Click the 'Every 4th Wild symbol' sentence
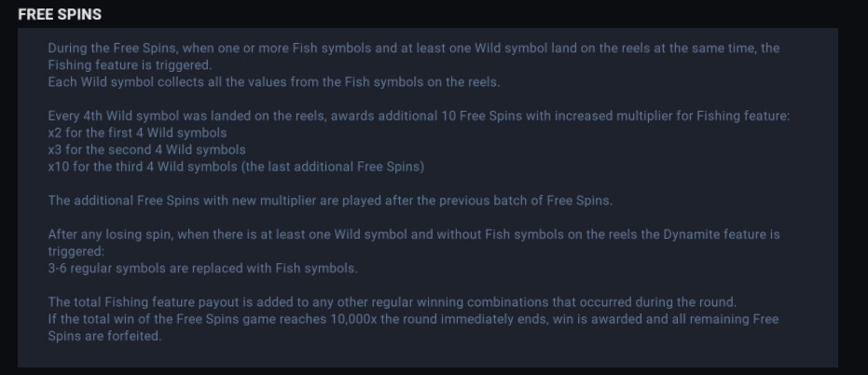868x375 pixels. [419, 116]
